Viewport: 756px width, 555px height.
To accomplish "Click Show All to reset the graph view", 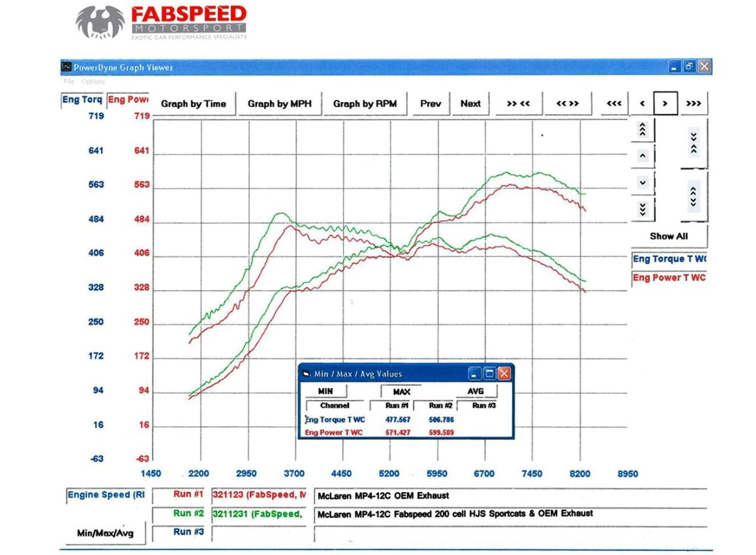I will (669, 236).
